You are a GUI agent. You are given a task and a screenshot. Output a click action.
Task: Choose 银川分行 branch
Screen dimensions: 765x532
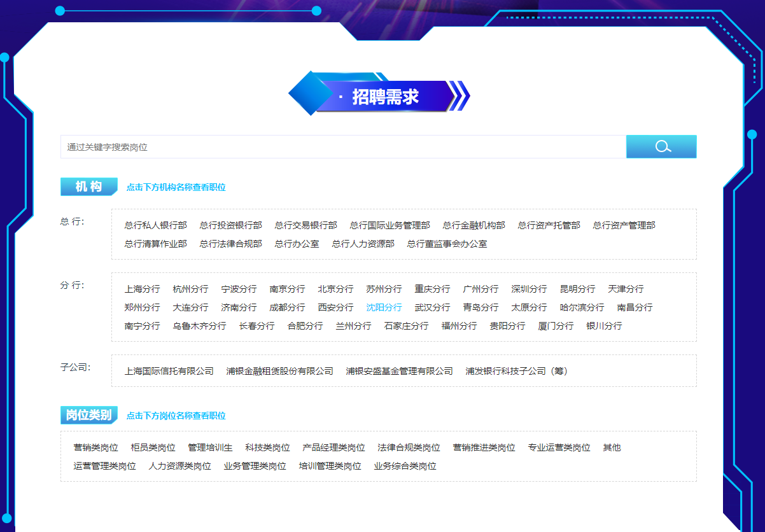605,326
